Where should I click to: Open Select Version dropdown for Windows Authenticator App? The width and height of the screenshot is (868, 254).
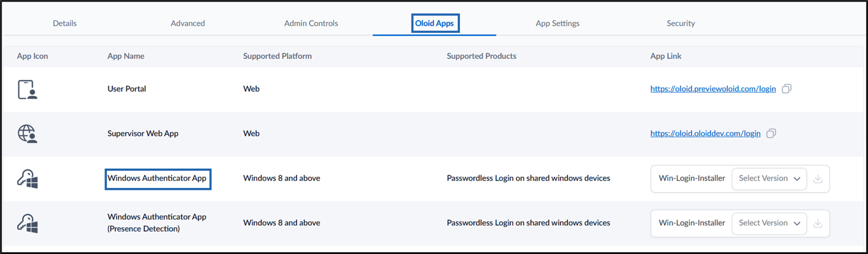coord(769,179)
